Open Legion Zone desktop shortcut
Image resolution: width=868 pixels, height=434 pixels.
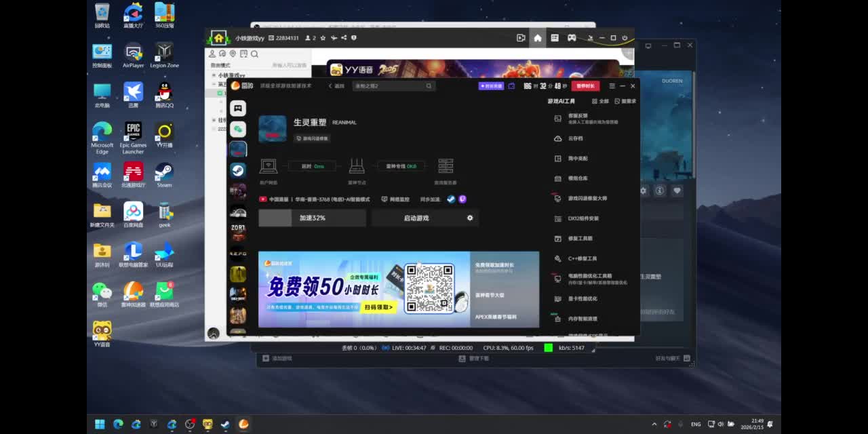coord(164,55)
